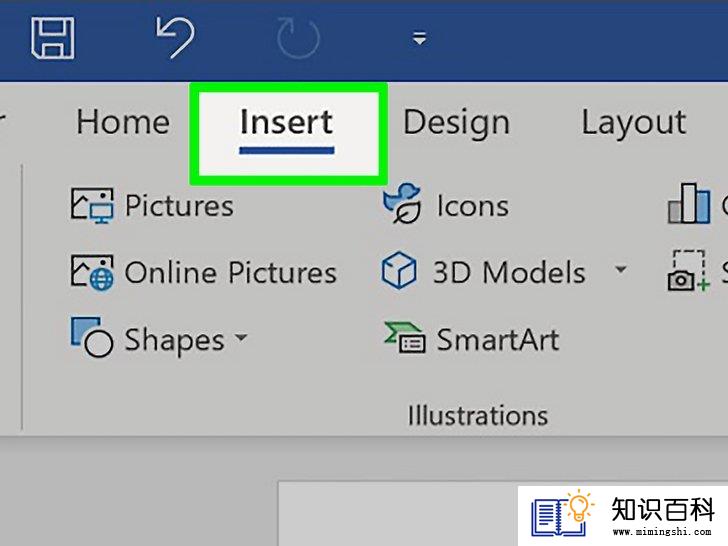Image resolution: width=728 pixels, height=546 pixels.
Task: Click the Icons duck and leaf icon
Action: (402, 203)
